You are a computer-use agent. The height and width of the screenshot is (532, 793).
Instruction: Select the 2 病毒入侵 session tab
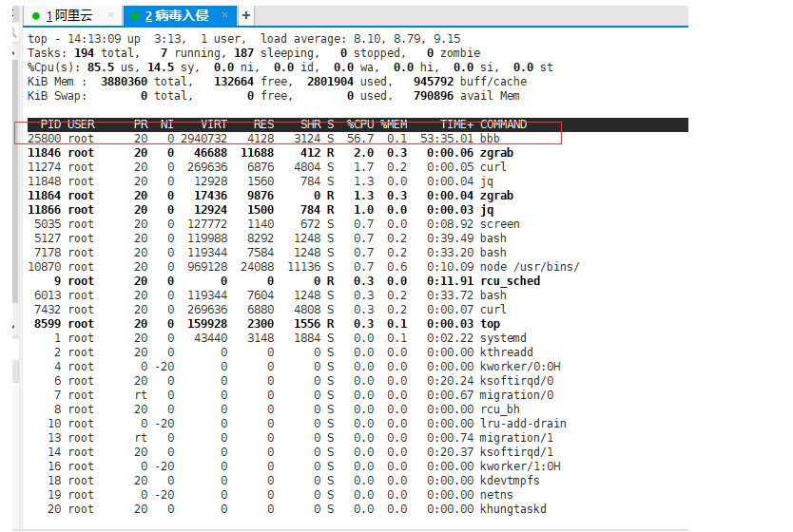pos(180,15)
